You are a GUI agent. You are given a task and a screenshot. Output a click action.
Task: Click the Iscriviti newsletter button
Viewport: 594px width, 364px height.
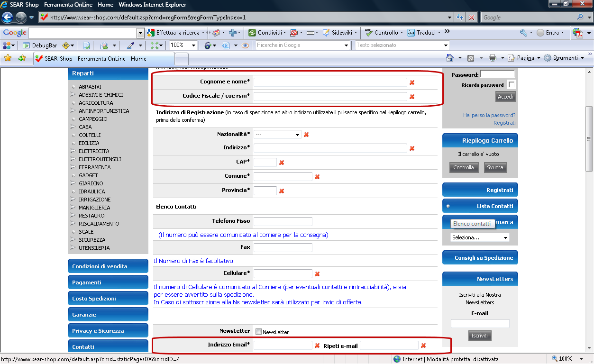click(480, 336)
